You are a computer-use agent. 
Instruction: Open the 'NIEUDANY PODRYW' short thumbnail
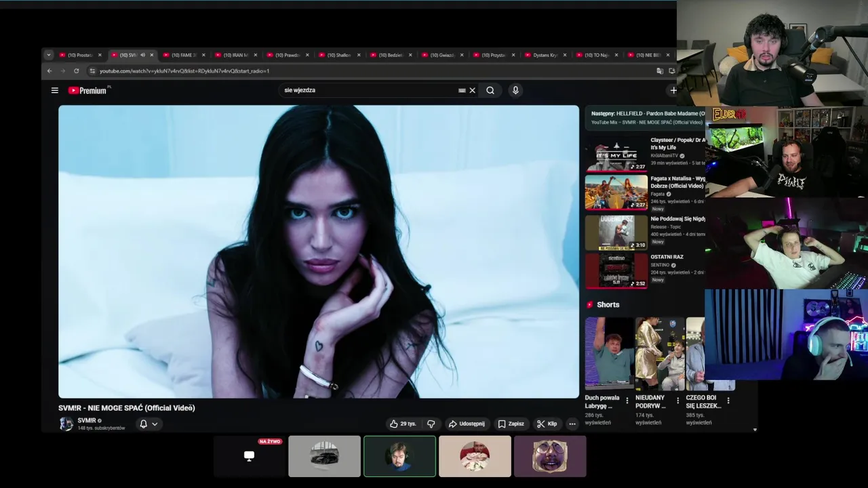click(x=659, y=354)
